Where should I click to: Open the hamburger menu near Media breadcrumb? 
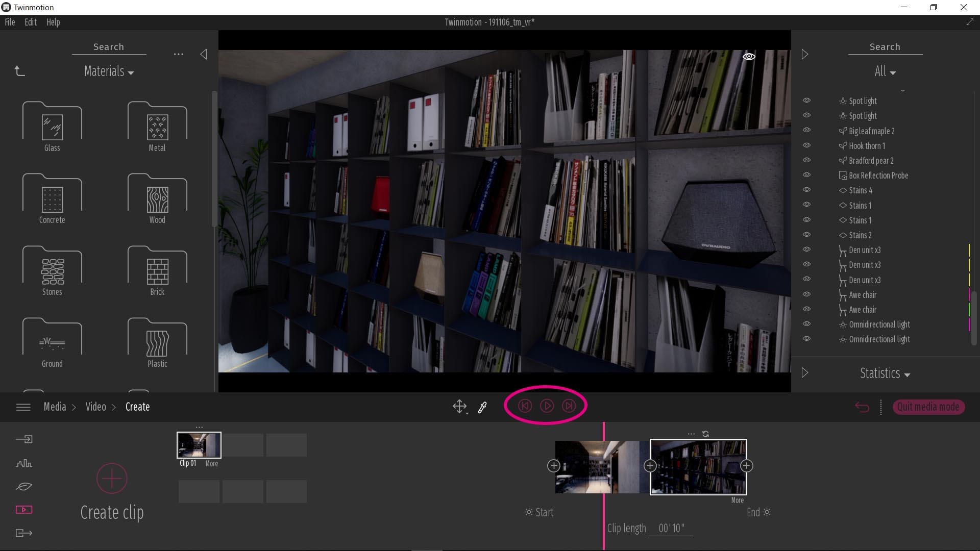(23, 407)
